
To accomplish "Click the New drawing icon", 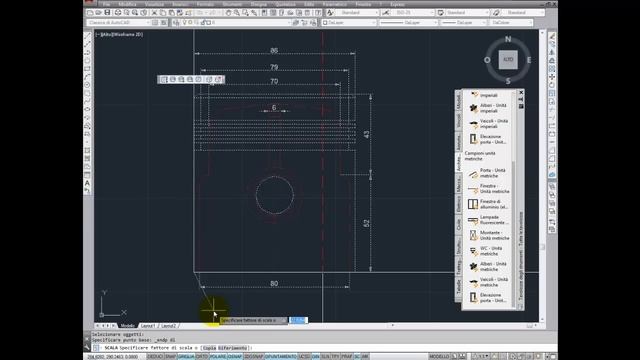I will [x=90, y=13].
